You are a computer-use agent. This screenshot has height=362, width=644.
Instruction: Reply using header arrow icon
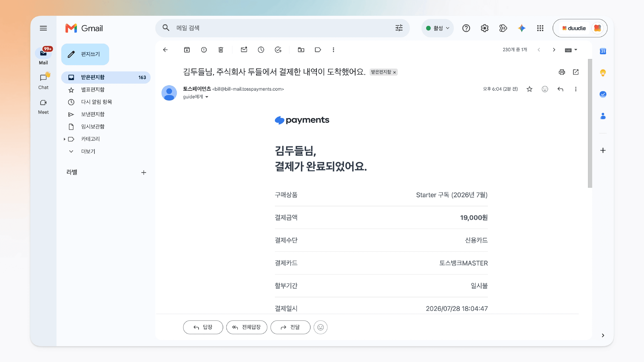coord(560,89)
